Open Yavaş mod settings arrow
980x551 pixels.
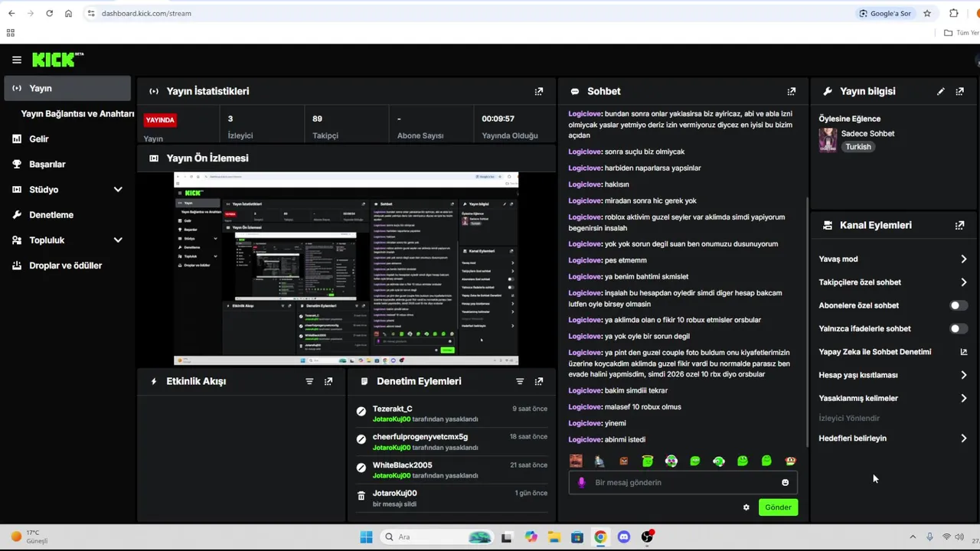(x=964, y=259)
